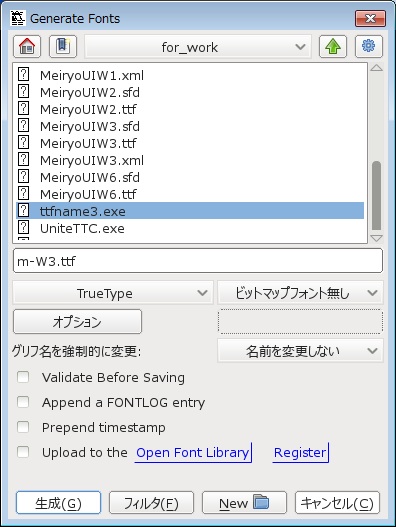Click the 生成(G) generate button
This screenshot has height=527, width=396.
coord(58,503)
